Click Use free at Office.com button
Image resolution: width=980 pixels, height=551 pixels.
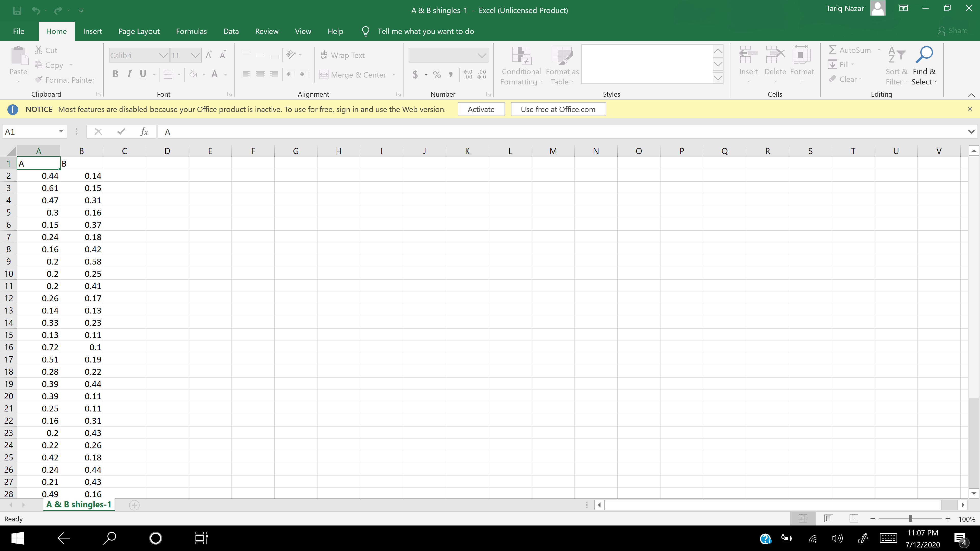558,109
